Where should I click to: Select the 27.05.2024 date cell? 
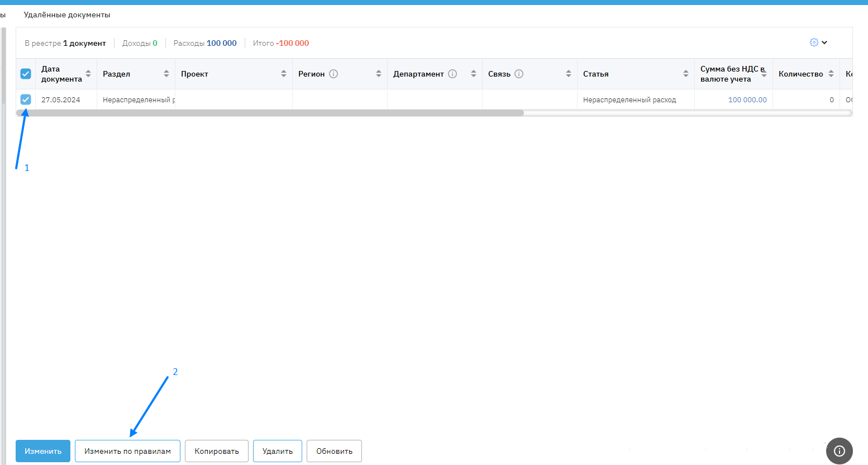(x=66, y=99)
